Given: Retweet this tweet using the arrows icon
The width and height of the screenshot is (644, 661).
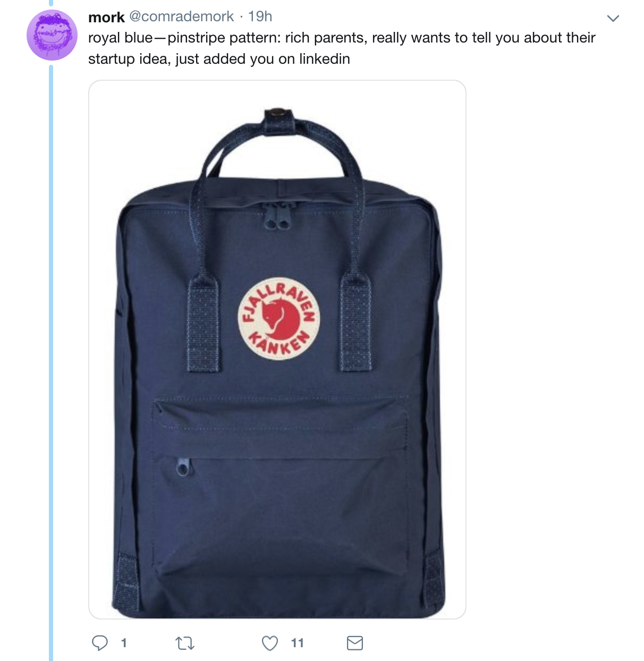Looking at the screenshot, I should (x=185, y=643).
